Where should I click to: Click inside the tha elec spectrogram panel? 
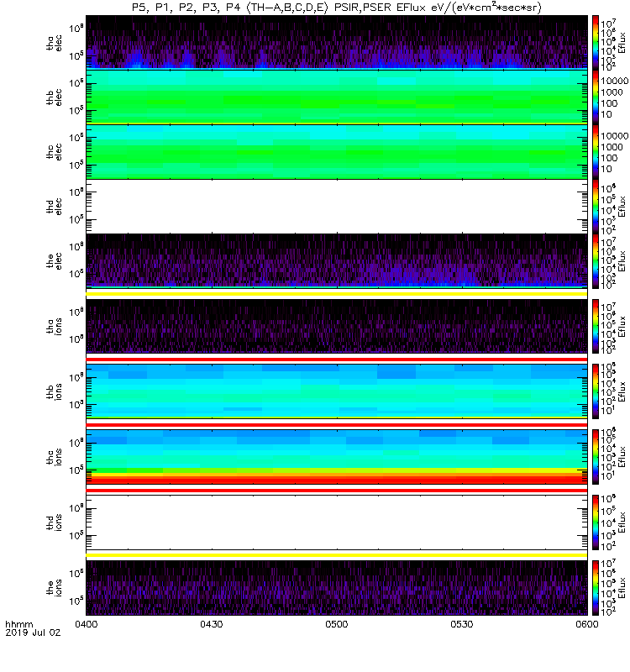(x=337, y=42)
